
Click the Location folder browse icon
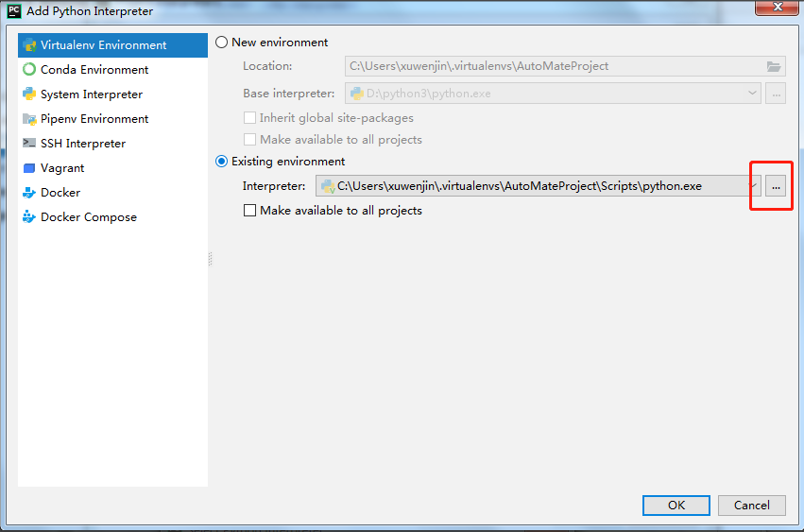[773, 66]
